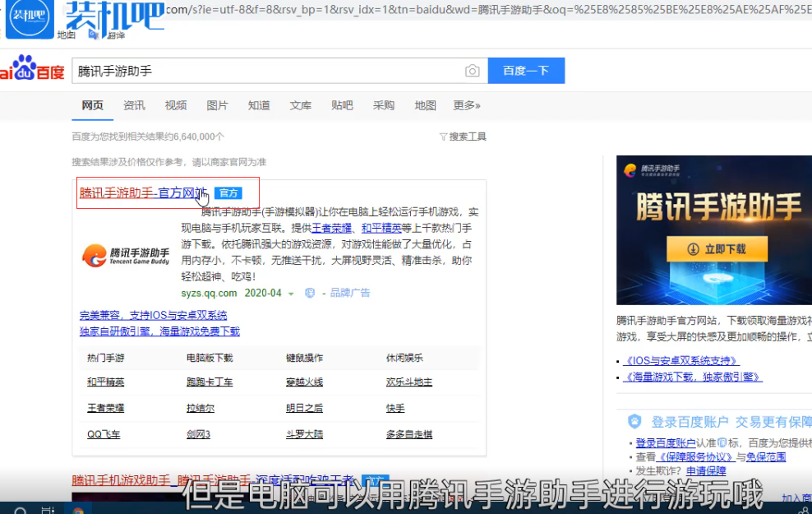Click the blue 官方 badge
The image size is (812, 514).
[x=228, y=193]
